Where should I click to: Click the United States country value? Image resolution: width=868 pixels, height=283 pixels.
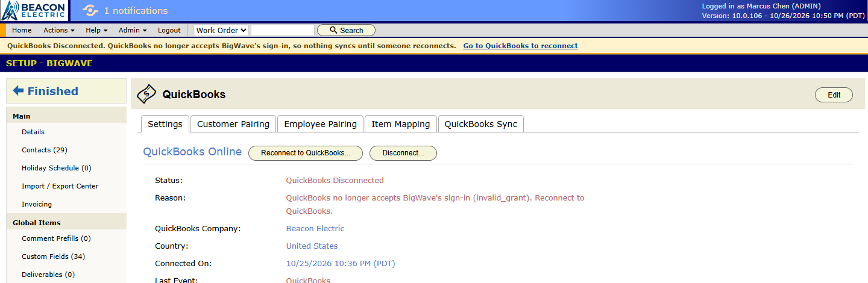[x=312, y=246]
